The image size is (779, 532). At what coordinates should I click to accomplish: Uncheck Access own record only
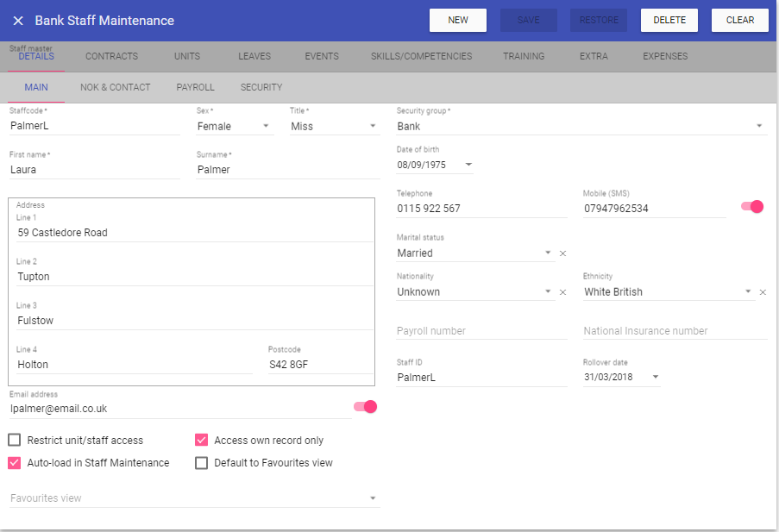202,441
